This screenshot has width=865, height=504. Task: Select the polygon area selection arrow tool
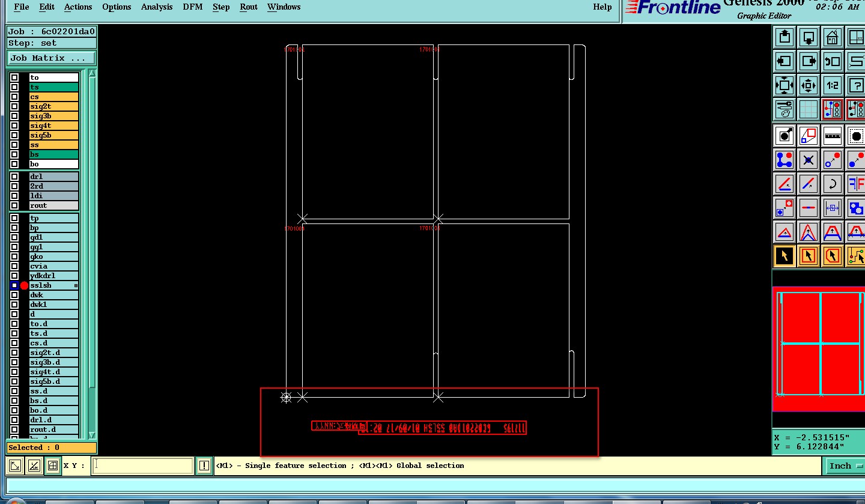[832, 256]
